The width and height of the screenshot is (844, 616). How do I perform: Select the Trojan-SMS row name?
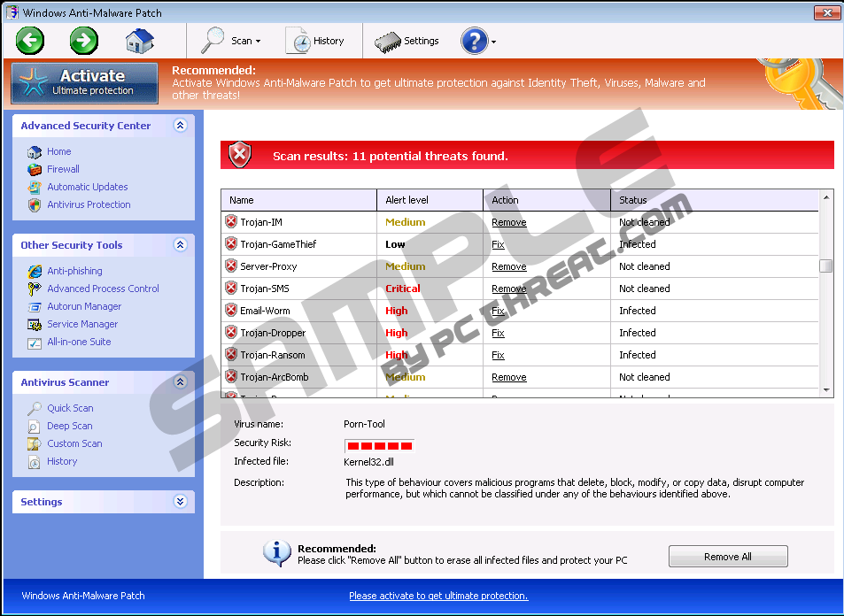(264, 289)
